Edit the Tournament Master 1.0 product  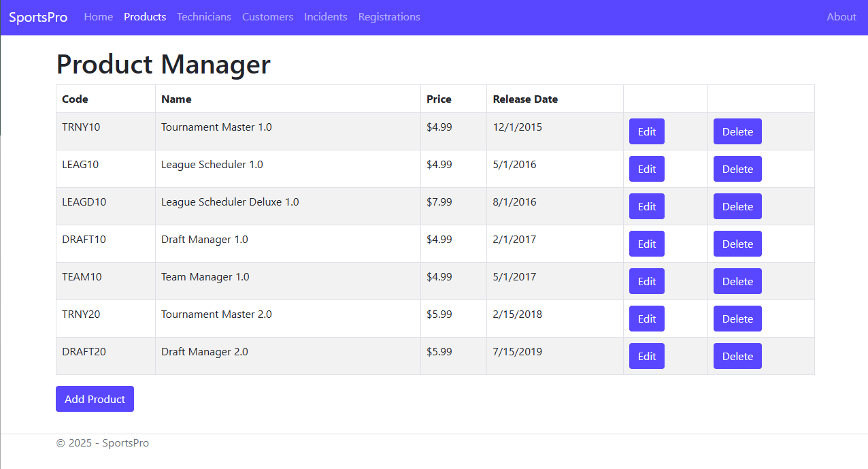click(646, 131)
